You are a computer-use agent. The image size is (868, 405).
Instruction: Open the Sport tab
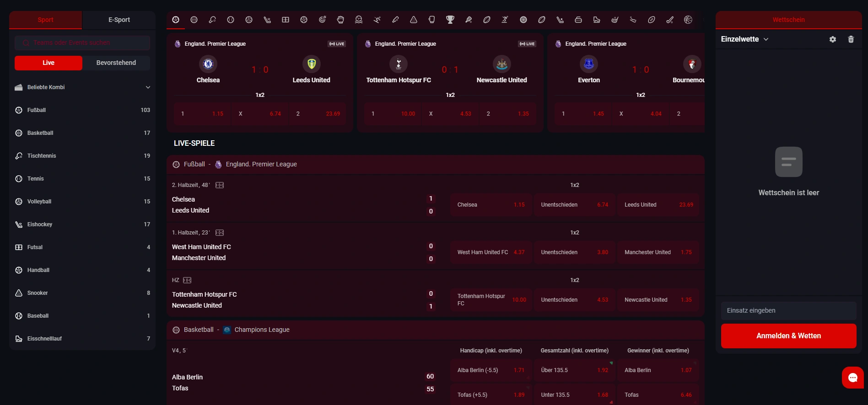click(46, 20)
